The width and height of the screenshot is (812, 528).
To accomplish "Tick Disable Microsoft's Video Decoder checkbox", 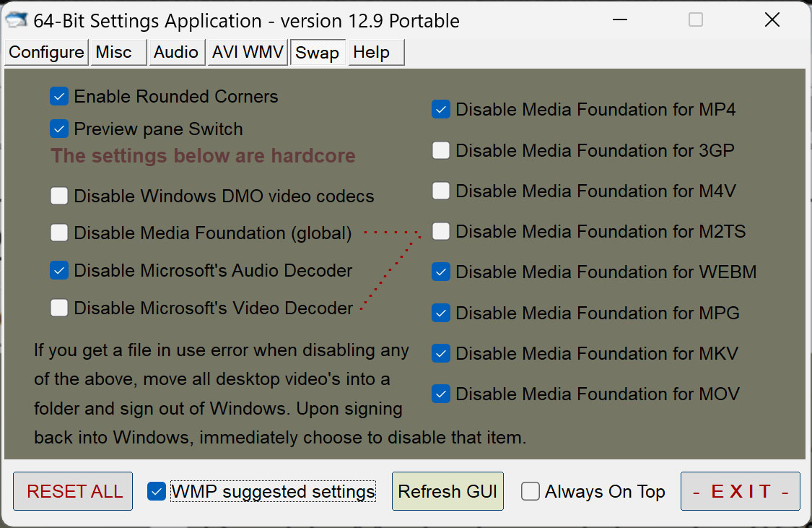I will point(59,308).
